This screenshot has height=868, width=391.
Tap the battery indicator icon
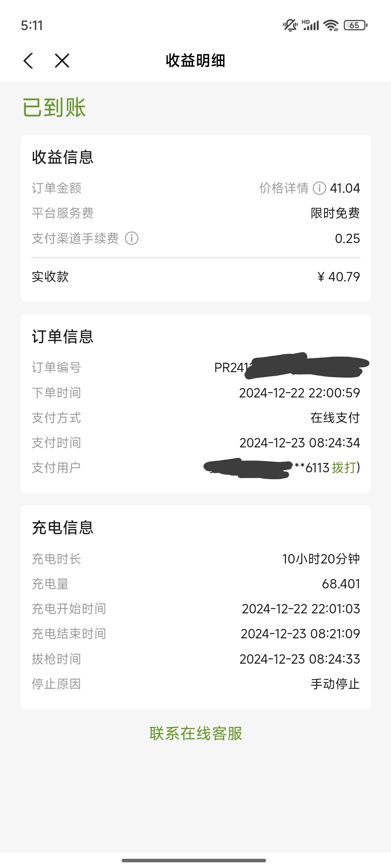tap(356, 25)
